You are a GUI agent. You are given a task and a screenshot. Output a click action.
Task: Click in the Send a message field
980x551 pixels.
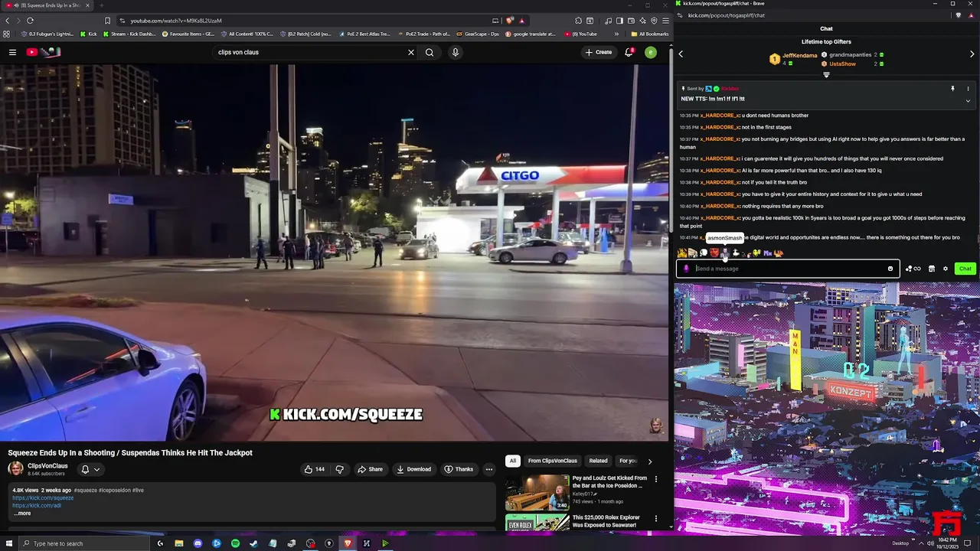pos(789,269)
